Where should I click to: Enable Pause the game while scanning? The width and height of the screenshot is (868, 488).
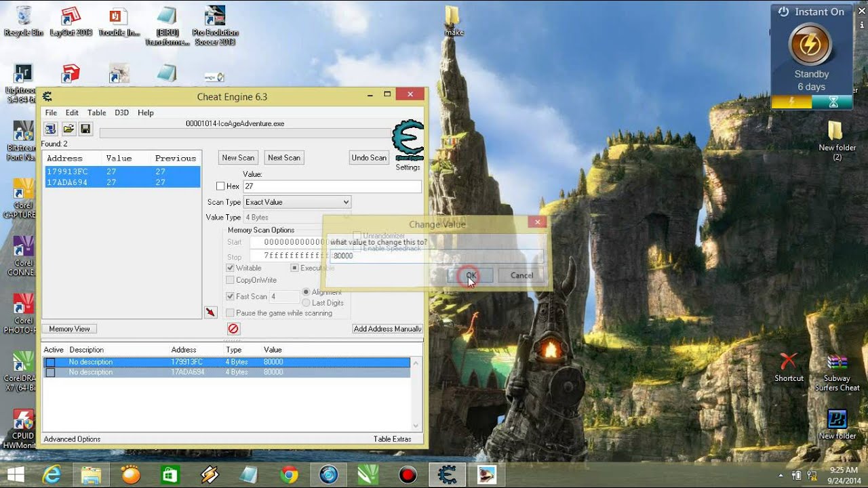click(x=231, y=313)
